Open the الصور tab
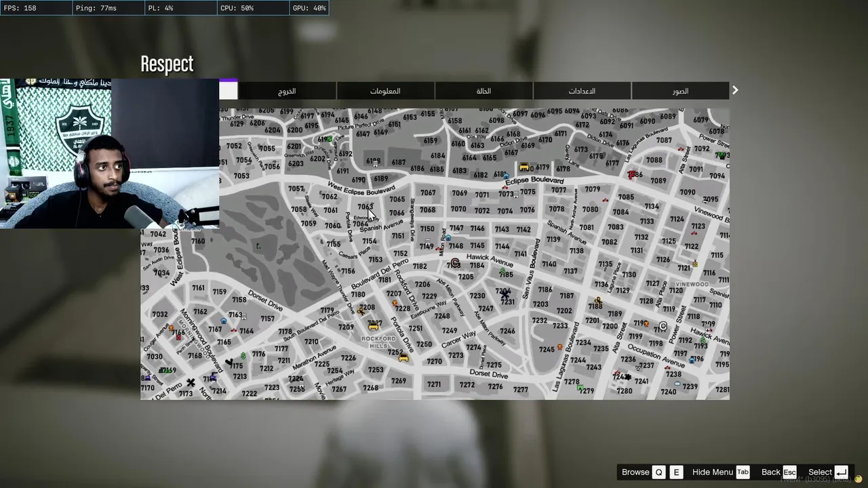868x488 pixels. (x=680, y=91)
